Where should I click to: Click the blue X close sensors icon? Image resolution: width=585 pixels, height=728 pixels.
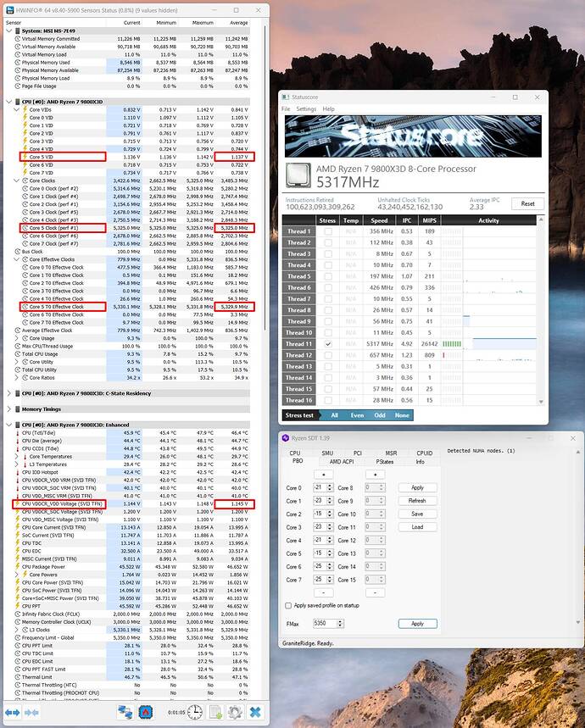[x=255, y=712]
